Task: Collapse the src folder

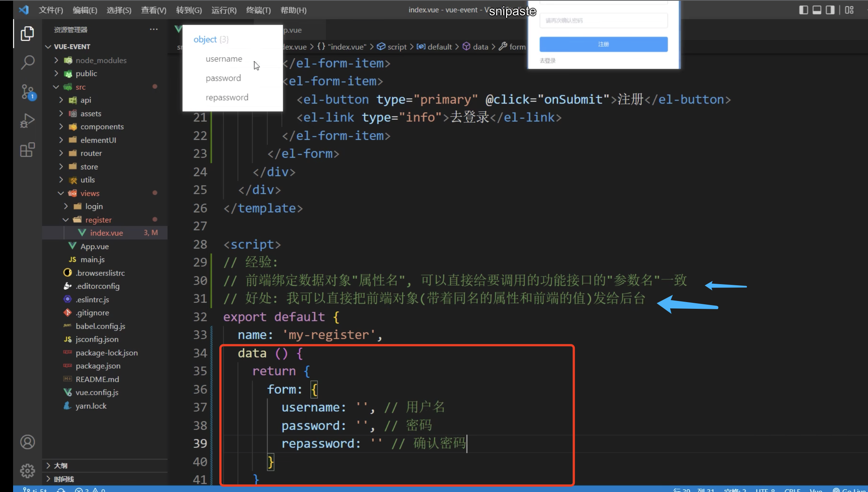Action: tap(105, 87)
